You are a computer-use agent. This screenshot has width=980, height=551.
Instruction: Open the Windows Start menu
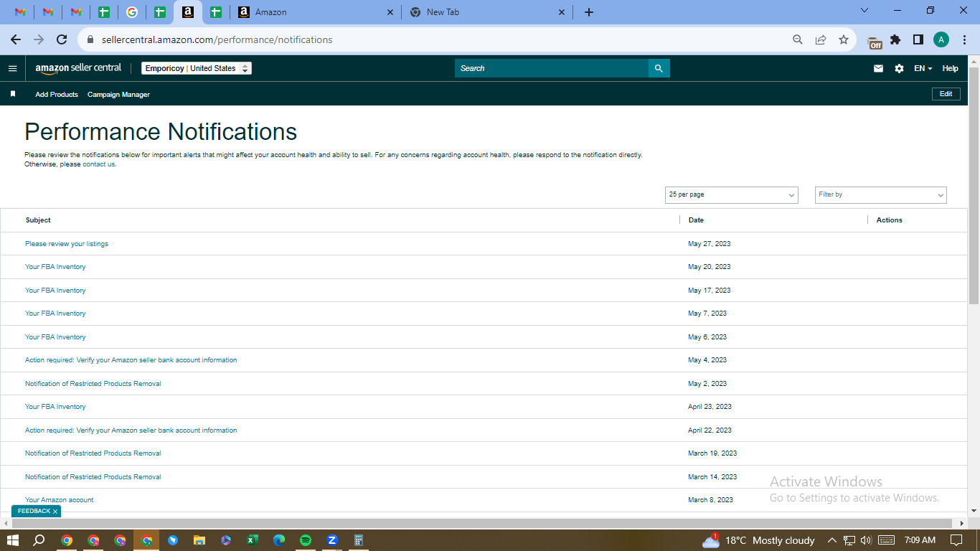pyautogui.click(x=13, y=540)
